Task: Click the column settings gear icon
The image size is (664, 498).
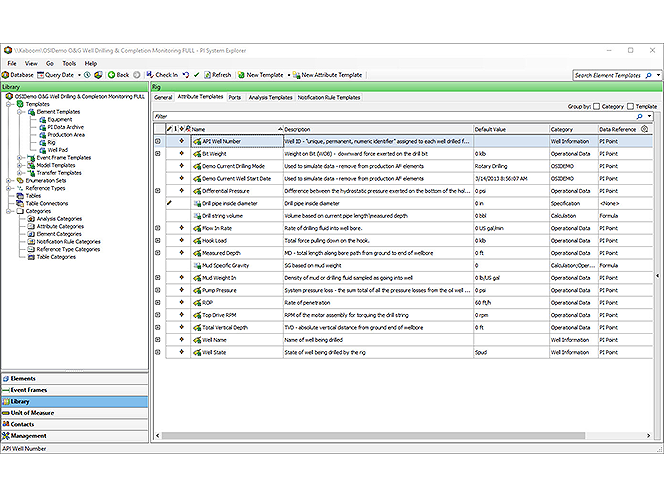Action: 644,129
